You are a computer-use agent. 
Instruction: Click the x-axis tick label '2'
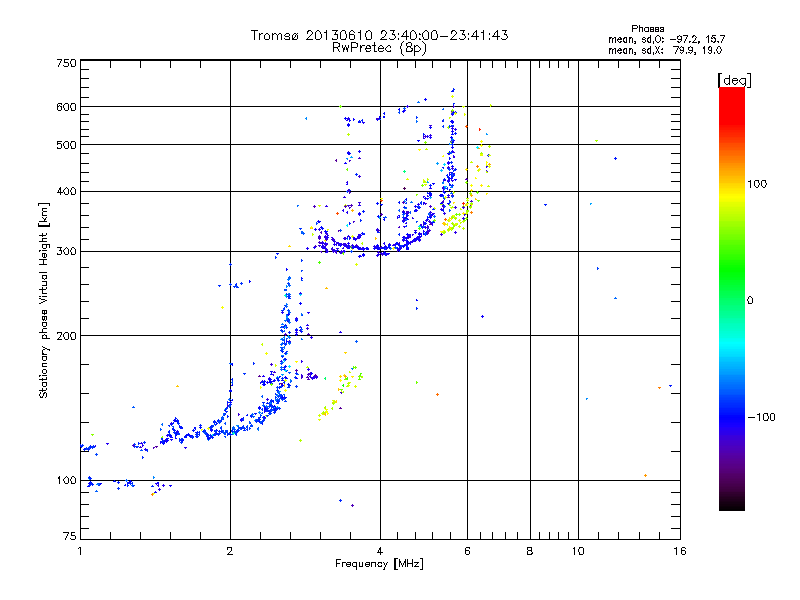tap(230, 551)
